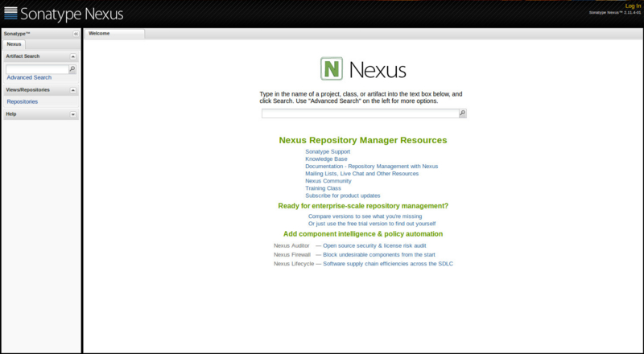
Task: Open Software supply chain efficiencies across the SDLC
Action: (388, 264)
